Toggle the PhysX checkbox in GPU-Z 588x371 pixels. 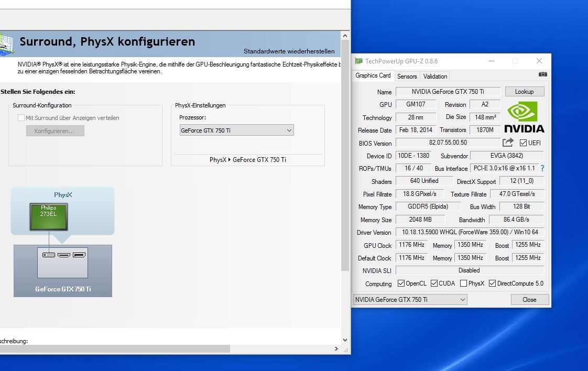(x=463, y=283)
